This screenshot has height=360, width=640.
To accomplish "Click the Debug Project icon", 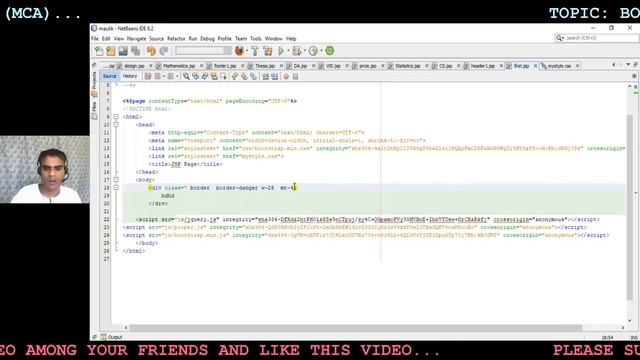I will 297,51.
